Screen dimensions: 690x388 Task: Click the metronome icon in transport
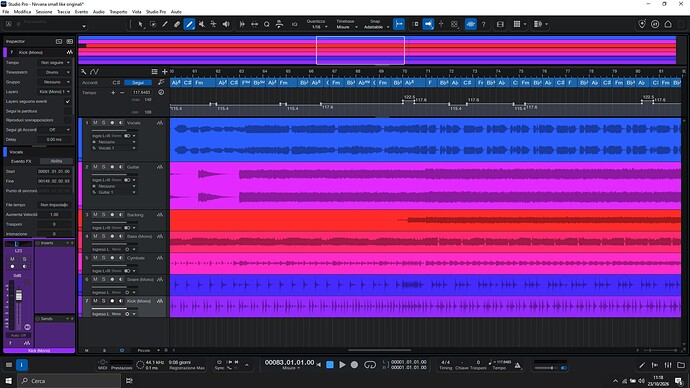click(518, 365)
